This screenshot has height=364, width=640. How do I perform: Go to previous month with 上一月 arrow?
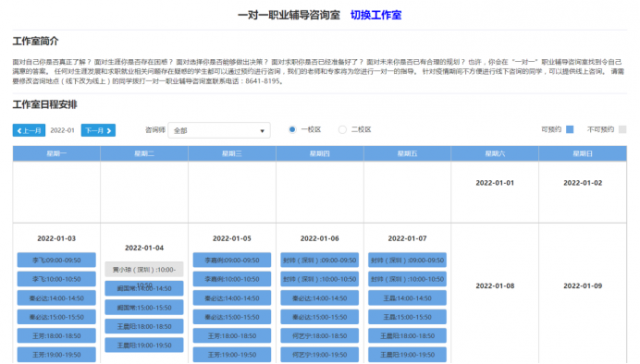click(x=29, y=131)
